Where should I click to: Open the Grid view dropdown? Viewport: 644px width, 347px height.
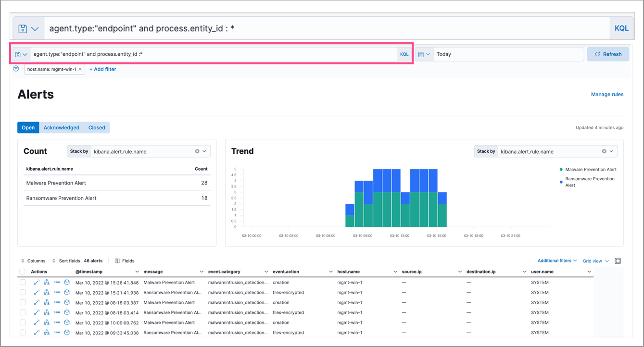[595, 260]
